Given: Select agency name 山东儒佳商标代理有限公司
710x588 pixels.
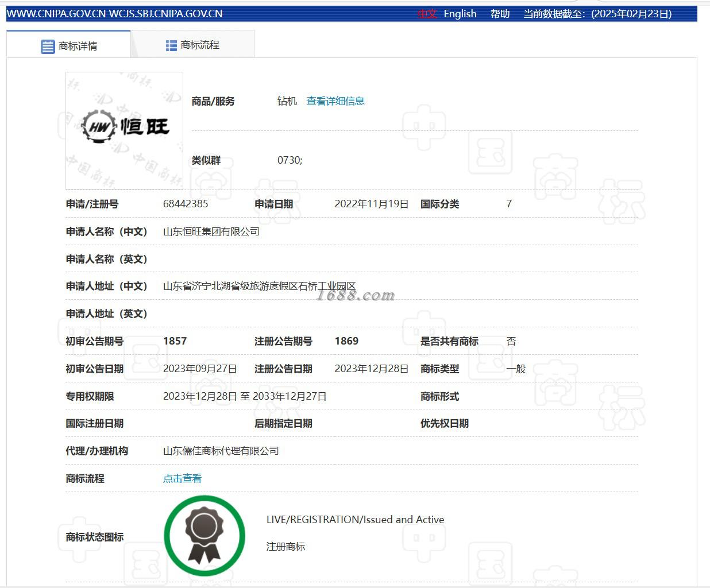Looking at the screenshot, I should tap(221, 451).
